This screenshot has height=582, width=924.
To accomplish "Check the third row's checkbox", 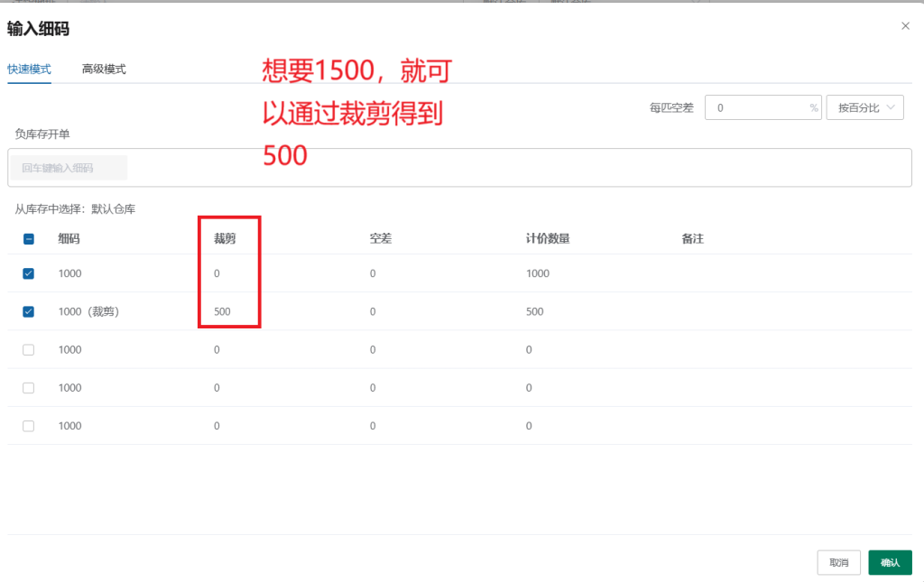I will (28, 350).
